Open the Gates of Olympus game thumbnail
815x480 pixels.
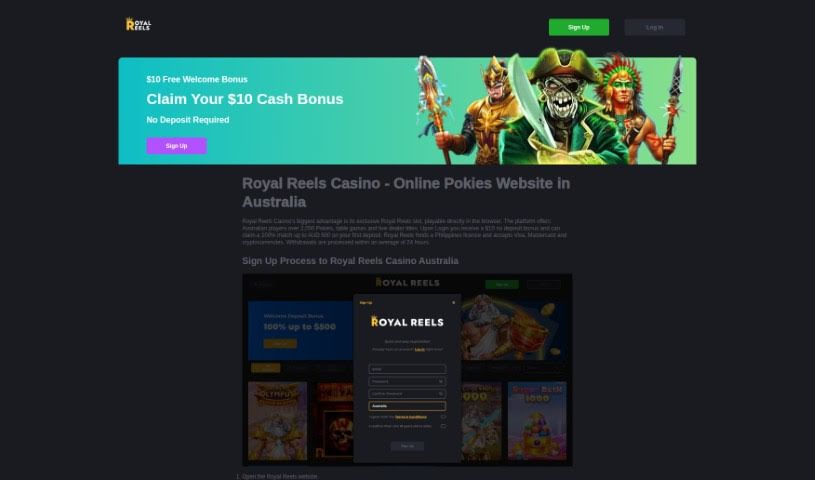[x=278, y=421]
